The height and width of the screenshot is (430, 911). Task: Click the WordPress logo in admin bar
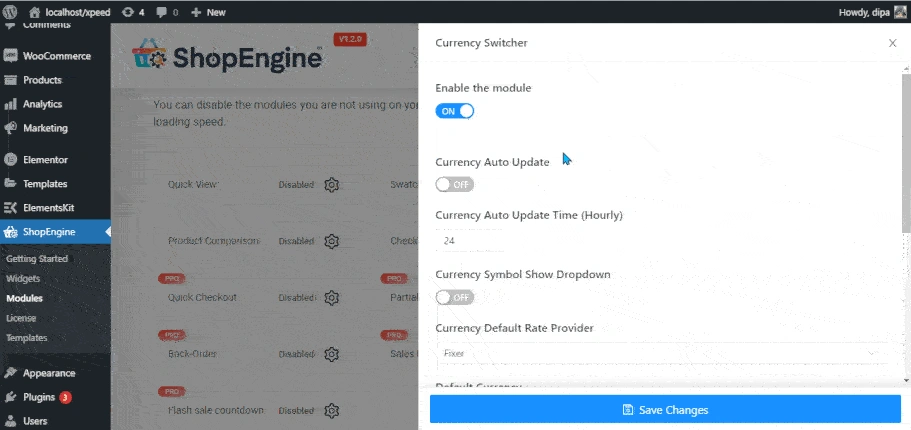click(x=10, y=12)
